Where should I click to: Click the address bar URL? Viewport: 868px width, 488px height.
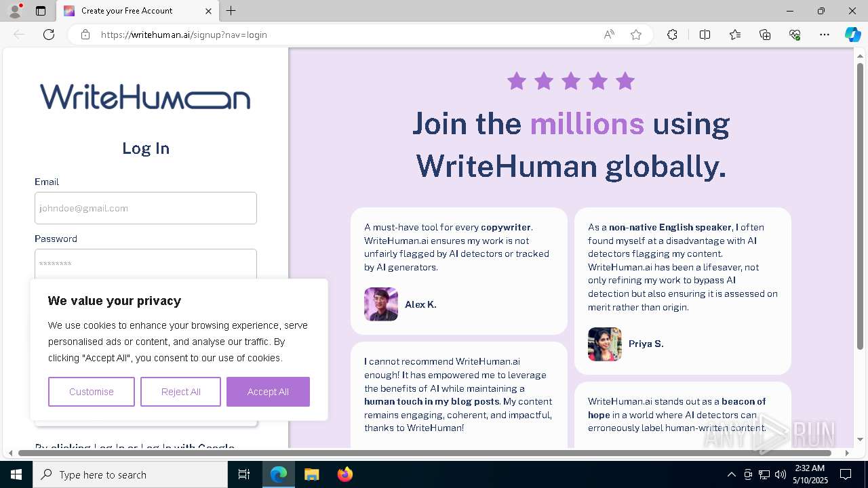point(184,35)
